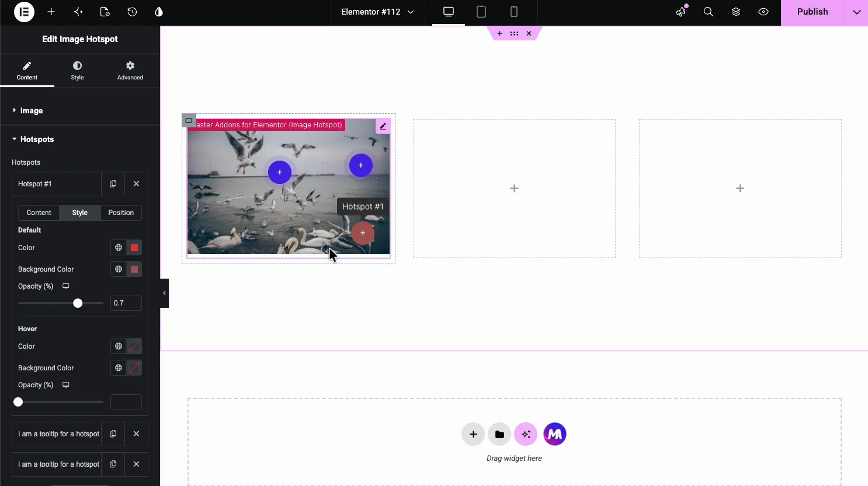Remove the Hotspot #1 item
The height and width of the screenshot is (486, 868).
(136, 183)
